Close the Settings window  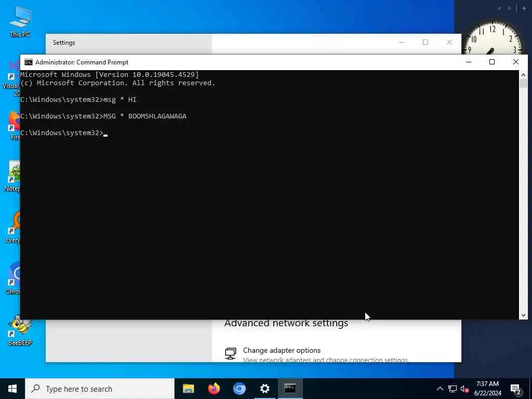[449, 43]
